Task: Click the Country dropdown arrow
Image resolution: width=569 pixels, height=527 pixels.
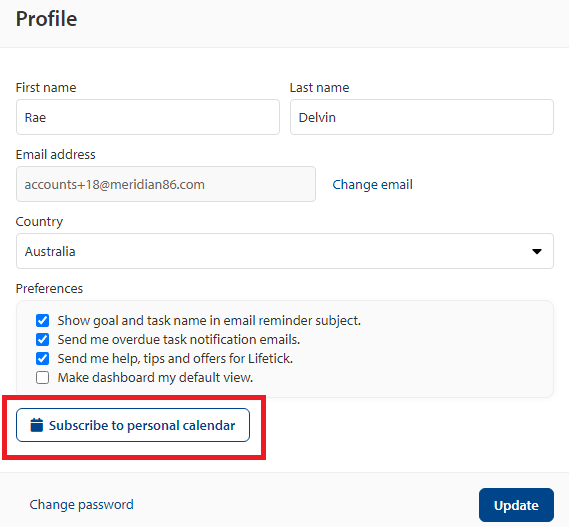Action: (537, 251)
